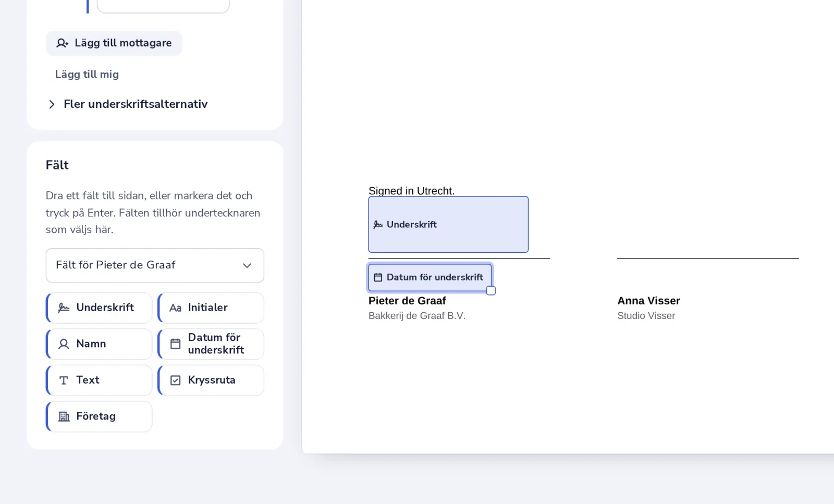The width and height of the screenshot is (834, 504).
Task: Click Lägg till mottagare button
Action: [114, 43]
